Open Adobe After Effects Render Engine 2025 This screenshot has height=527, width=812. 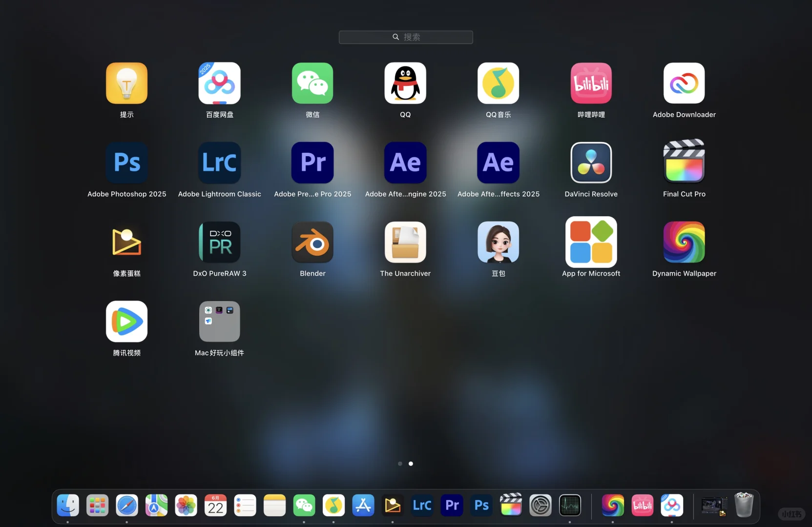tap(405, 162)
